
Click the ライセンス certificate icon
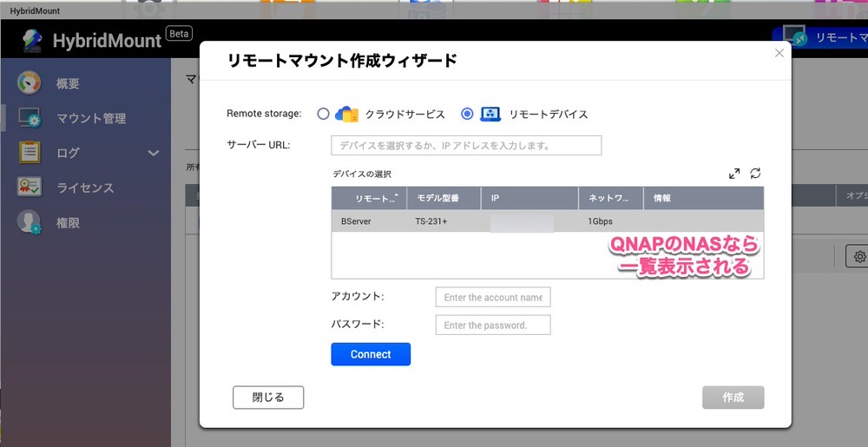(x=29, y=187)
